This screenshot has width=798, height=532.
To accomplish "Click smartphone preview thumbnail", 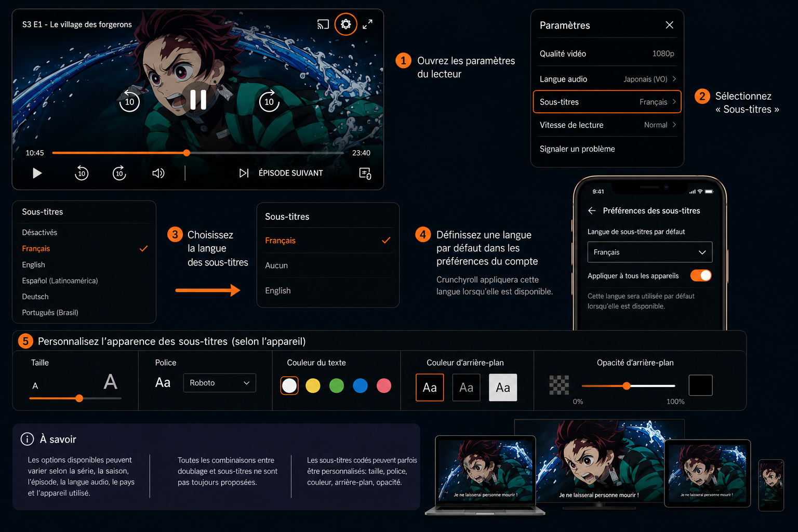I will coord(771,485).
